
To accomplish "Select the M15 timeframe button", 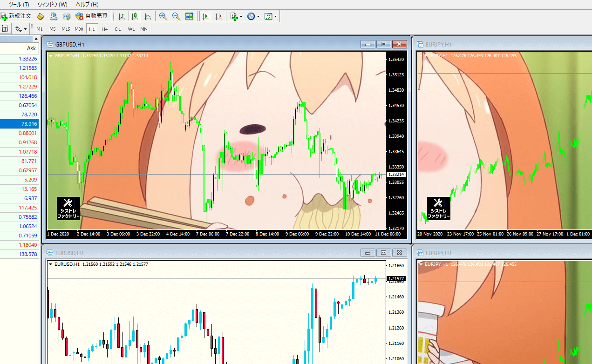I will [x=66, y=29].
